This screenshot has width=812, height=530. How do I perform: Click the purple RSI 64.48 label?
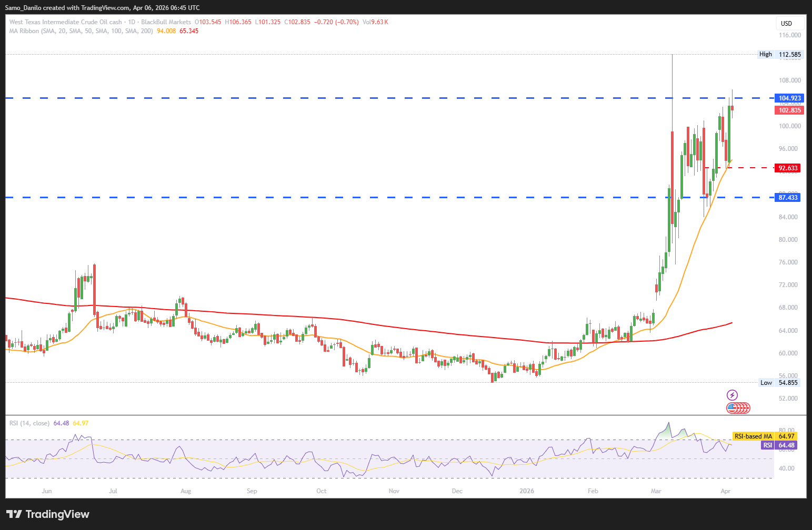click(x=779, y=445)
